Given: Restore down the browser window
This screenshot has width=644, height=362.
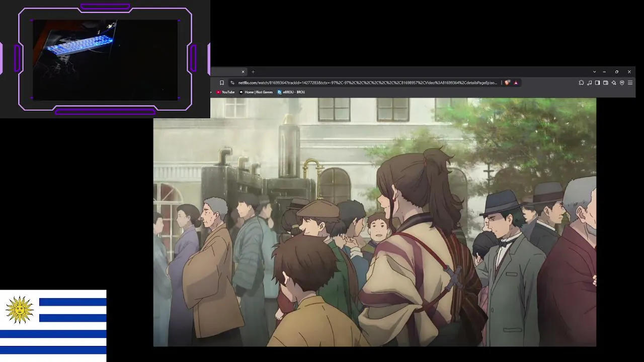Looking at the screenshot, I should pyautogui.click(x=617, y=72).
